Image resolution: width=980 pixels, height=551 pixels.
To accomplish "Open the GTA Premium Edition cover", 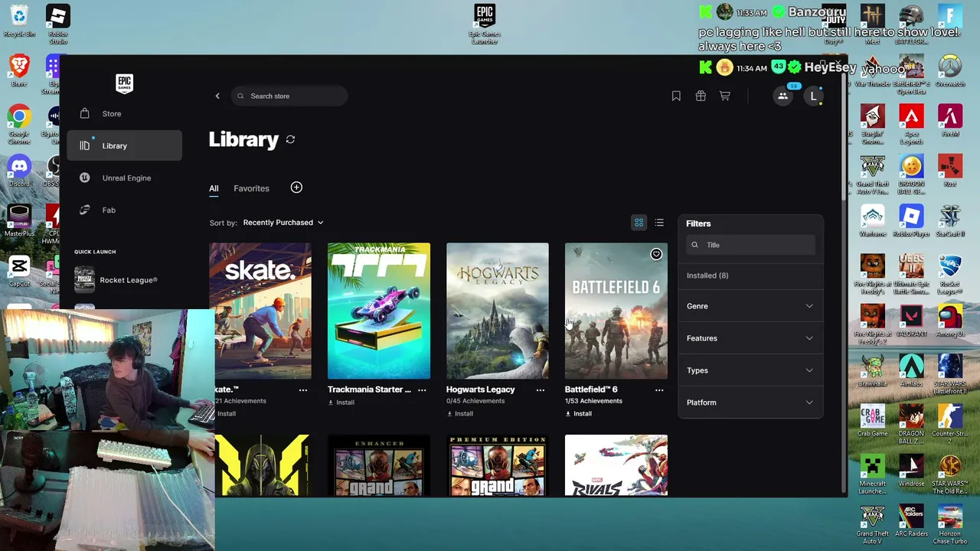I will pyautogui.click(x=498, y=465).
